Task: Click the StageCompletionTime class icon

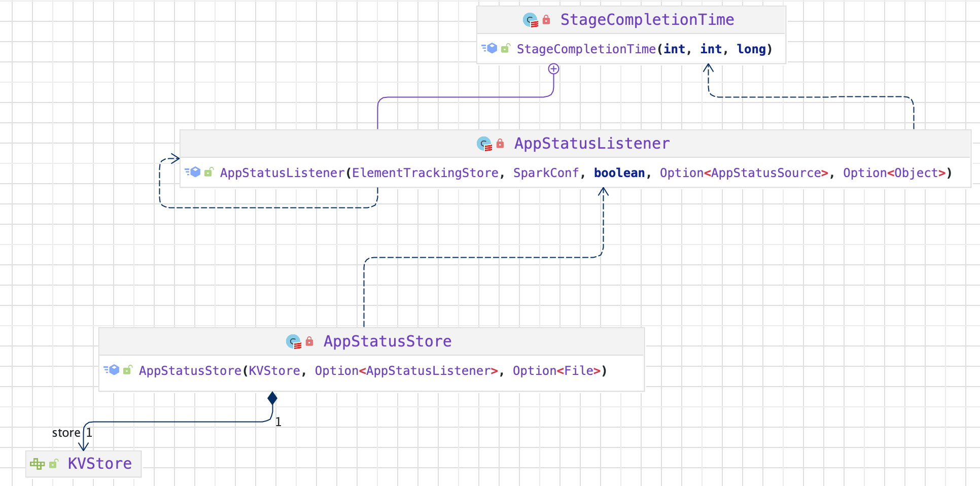Action: coord(530,20)
